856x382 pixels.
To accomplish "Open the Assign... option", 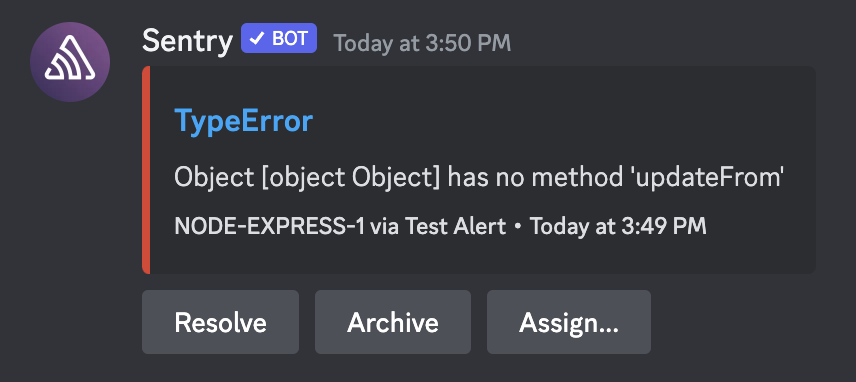I will [x=569, y=322].
